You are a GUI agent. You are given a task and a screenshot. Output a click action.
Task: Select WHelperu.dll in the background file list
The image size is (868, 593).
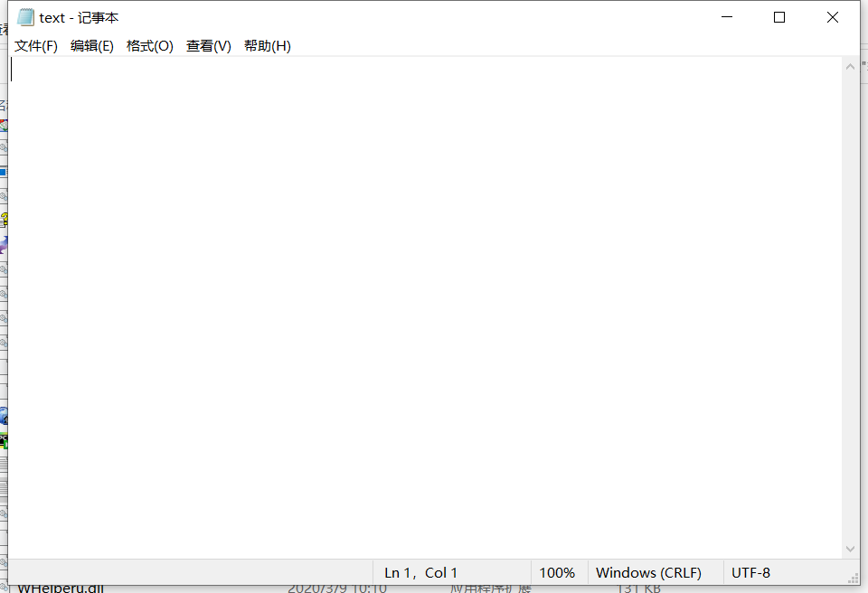[61, 588]
